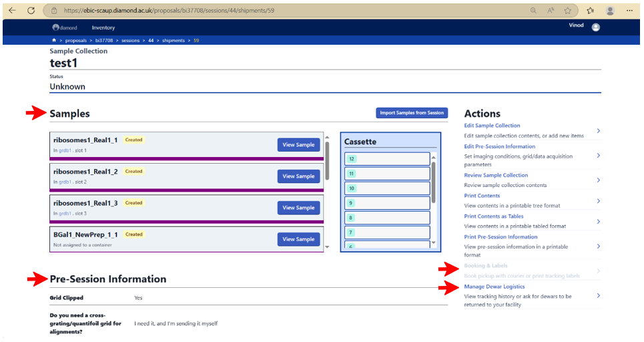
Task: Add page to favorites star
Action: [568, 11]
